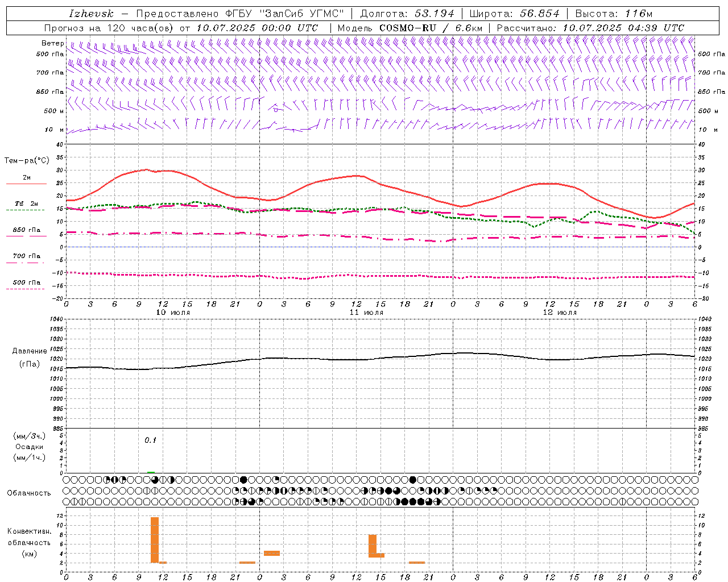Screen dimensions: 728x582
Task: Click the 'Высота: 116м' header entry
Action: pos(613,13)
